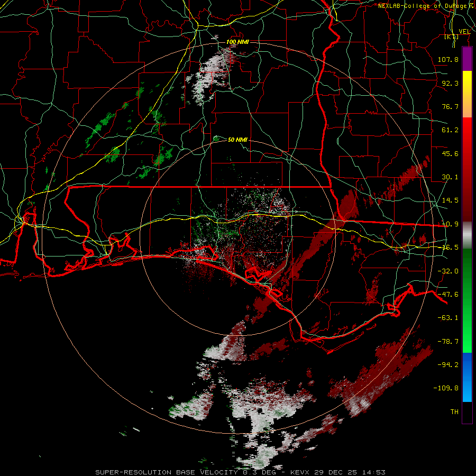The image size is (476, 476).
Task: Click the 50 NMI range ring label
Action: click(237, 140)
